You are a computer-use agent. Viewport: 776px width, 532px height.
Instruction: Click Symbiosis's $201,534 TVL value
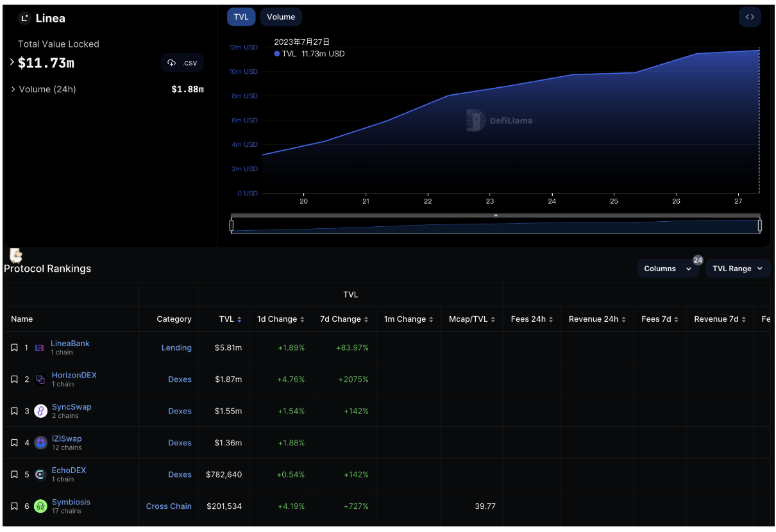pos(224,506)
